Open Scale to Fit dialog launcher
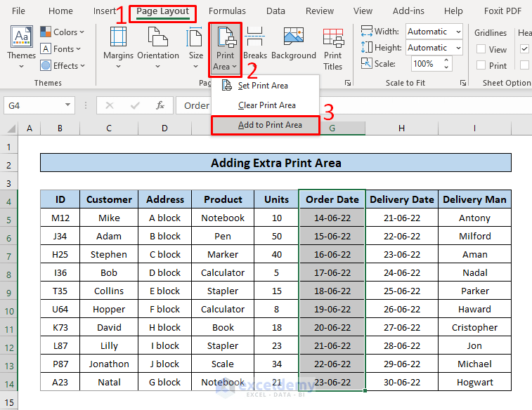Viewport: 532px width, 410px height. tap(463, 83)
